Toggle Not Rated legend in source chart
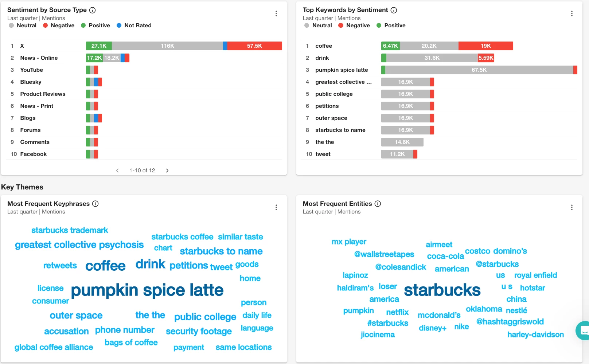This screenshot has height=364, width=589. (x=134, y=26)
